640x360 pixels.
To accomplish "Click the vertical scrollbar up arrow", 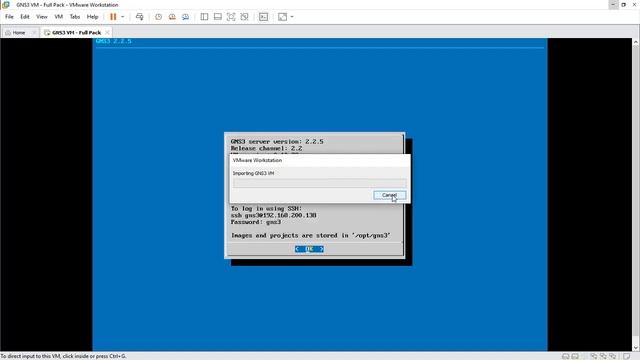I will click(636, 42).
